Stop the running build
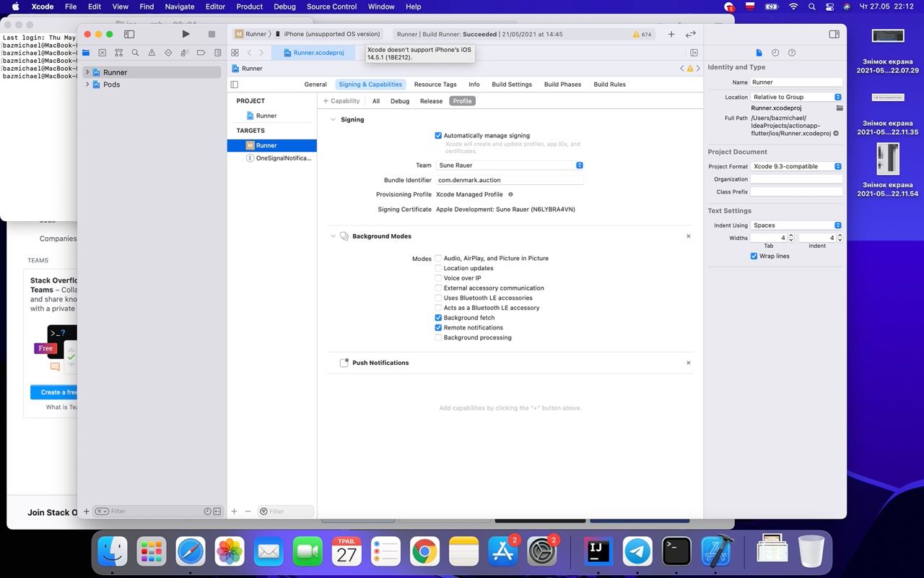The width and height of the screenshot is (924, 578). tap(212, 34)
